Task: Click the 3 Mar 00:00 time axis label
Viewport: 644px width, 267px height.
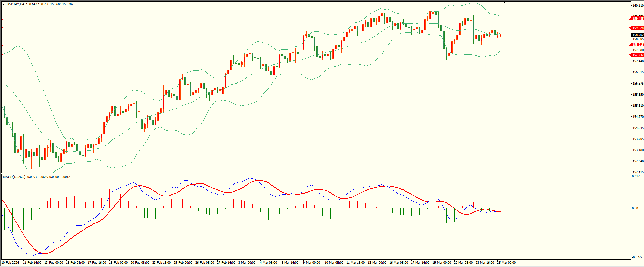Action: click(x=247, y=263)
